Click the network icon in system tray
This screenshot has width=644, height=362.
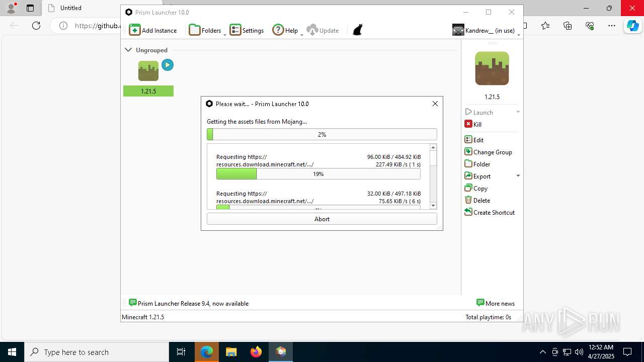(x=567, y=352)
